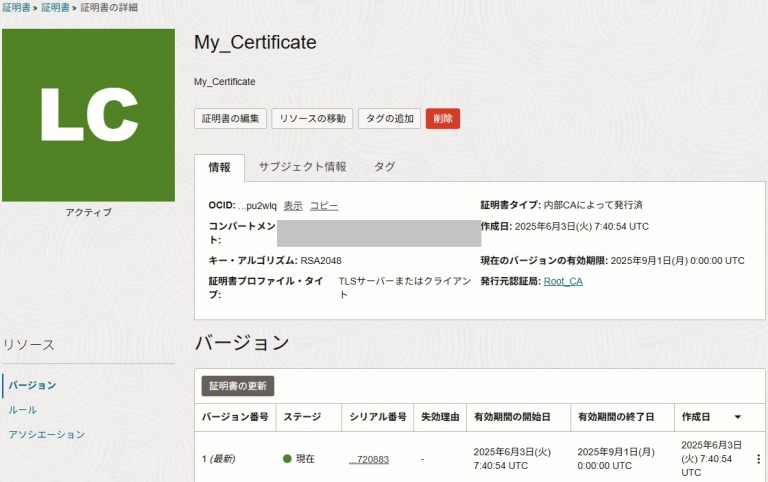Click the 失効理由 column header
The height and width of the screenshot is (482, 768).
tap(440, 417)
